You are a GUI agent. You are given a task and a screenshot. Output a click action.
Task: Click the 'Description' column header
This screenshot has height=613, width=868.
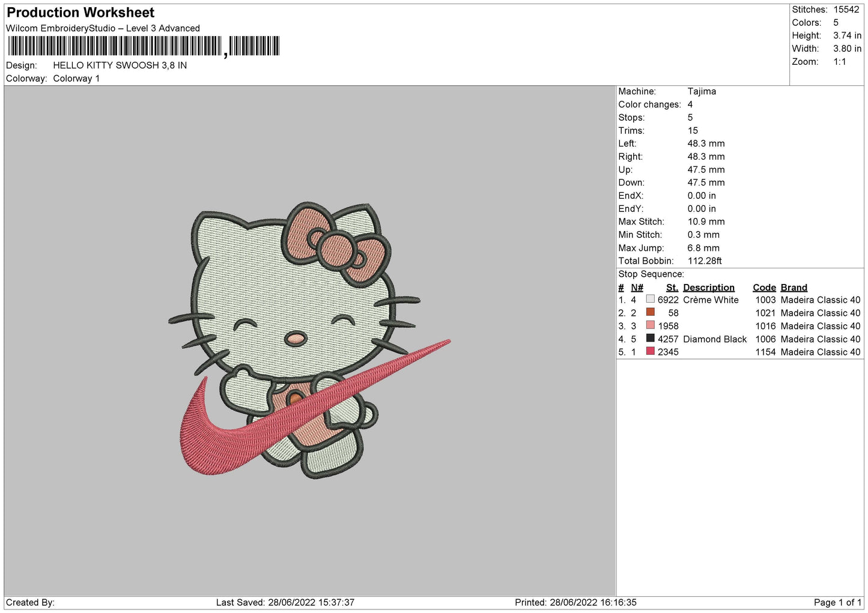(x=709, y=288)
